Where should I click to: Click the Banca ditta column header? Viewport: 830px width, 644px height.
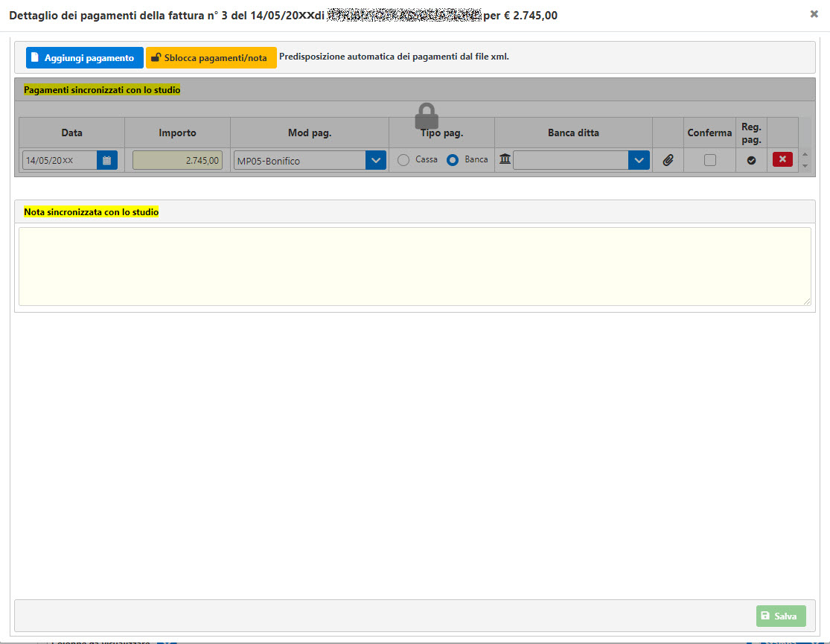pyautogui.click(x=573, y=133)
